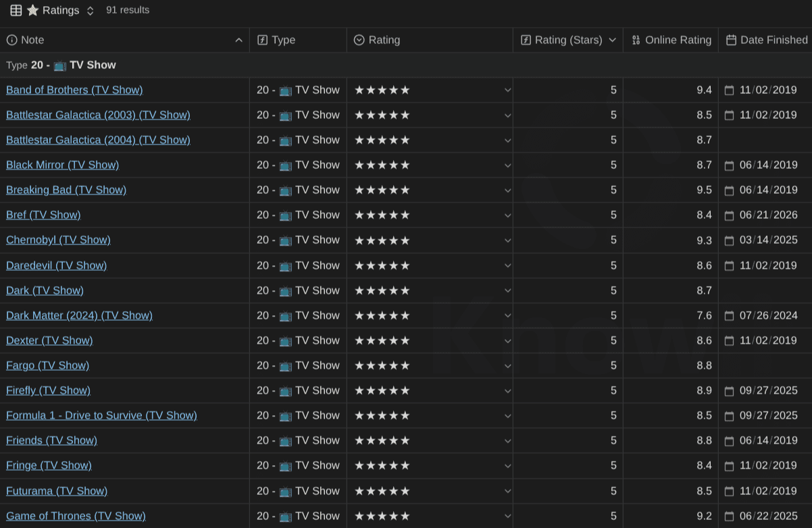812x528 pixels.
Task: Click the star icon next to Ratings title
Action: click(x=32, y=10)
